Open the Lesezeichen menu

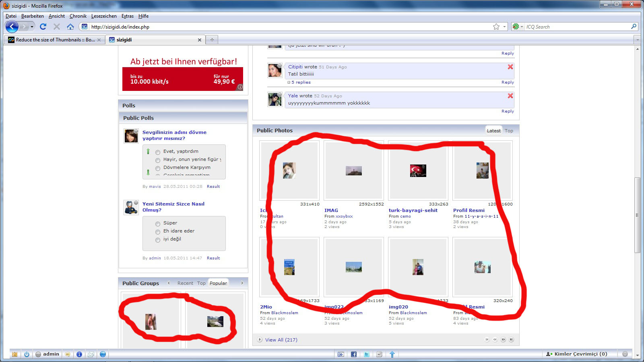[x=104, y=16]
